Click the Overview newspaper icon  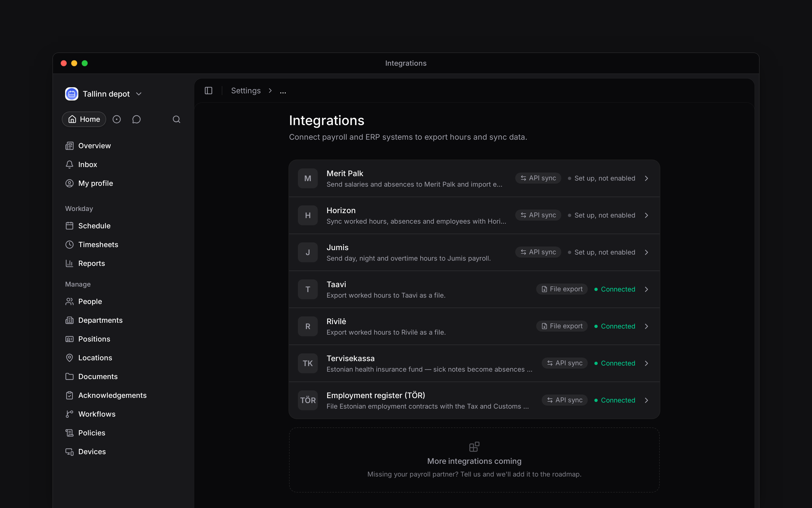tap(70, 146)
